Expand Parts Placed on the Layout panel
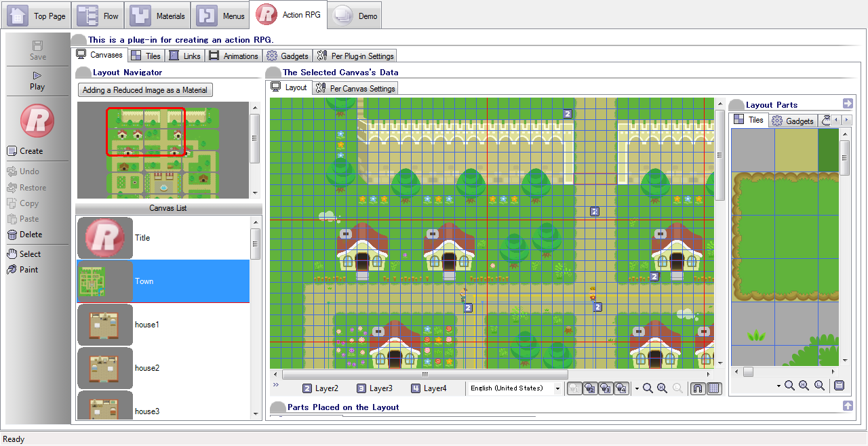 click(x=848, y=406)
